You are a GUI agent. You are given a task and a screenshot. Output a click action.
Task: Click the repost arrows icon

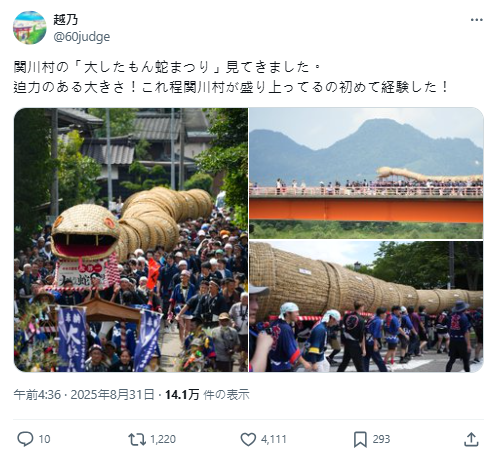tap(137, 439)
